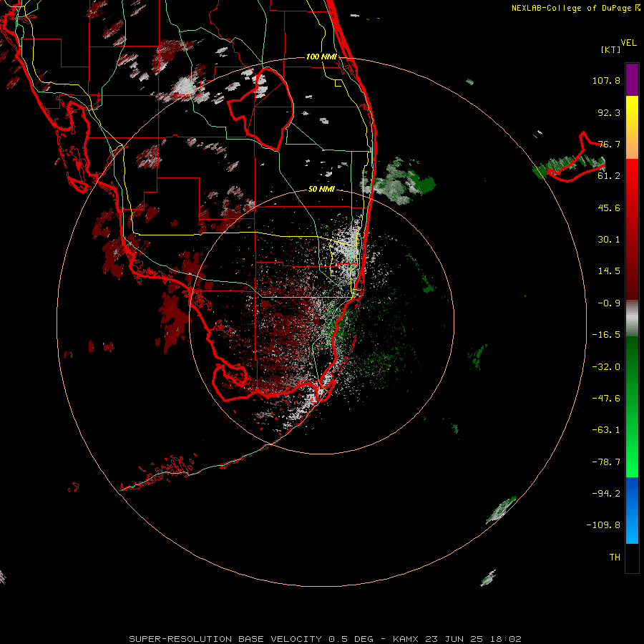Pick the blue segment near -94.2

click(632, 493)
